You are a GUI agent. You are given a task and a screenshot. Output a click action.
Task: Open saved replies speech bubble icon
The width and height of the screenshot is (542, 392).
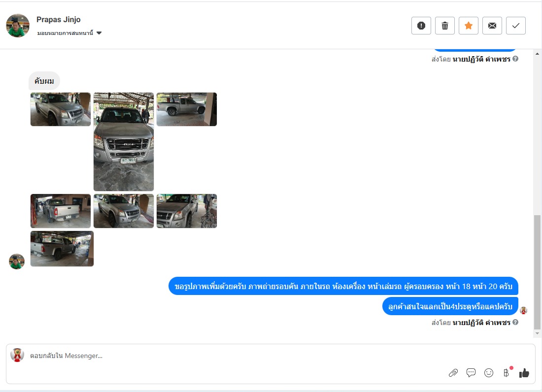click(471, 373)
